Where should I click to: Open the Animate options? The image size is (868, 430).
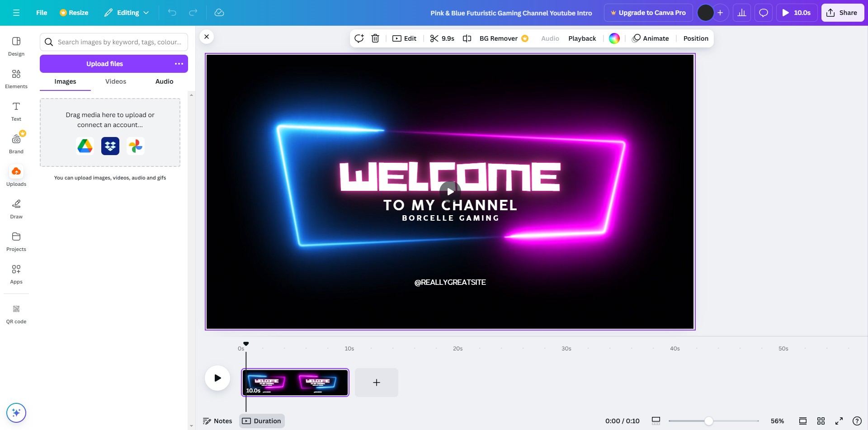[651, 38]
